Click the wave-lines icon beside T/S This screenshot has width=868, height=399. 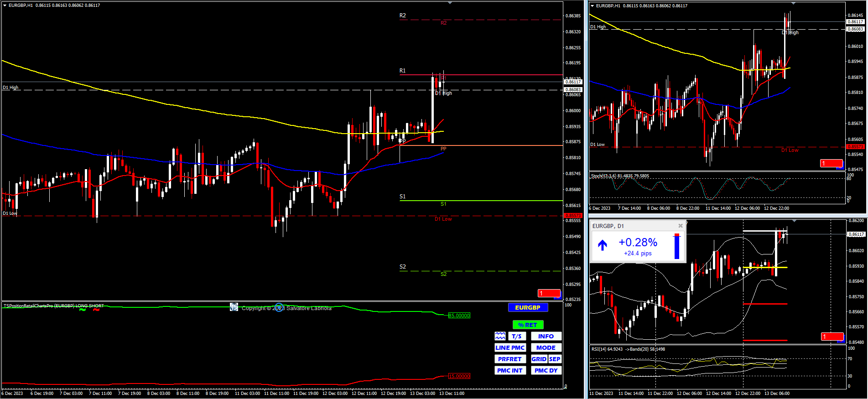(500, 336)
